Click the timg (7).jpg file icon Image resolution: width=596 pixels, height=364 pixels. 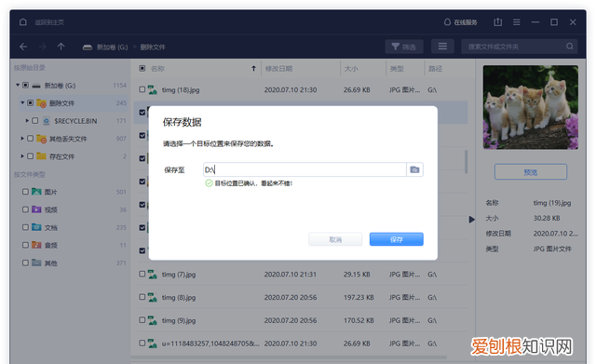pos(153,274)
